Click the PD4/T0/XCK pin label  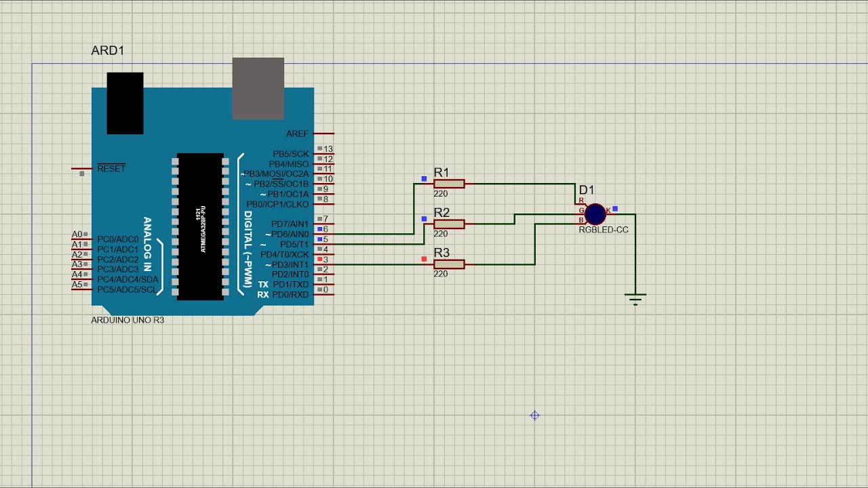coord(285,254)
